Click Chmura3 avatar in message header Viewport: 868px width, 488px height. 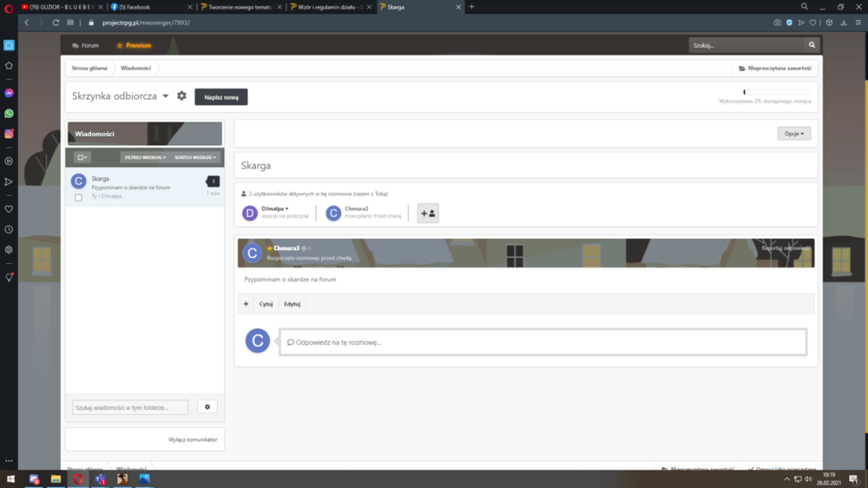253,254
